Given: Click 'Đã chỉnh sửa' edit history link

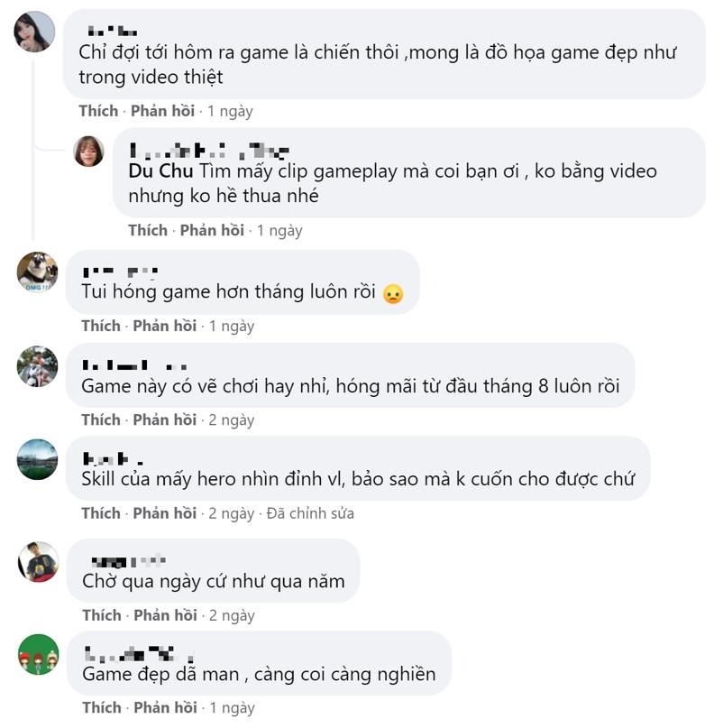Looking at the screenshot, I should coord(310,513).
